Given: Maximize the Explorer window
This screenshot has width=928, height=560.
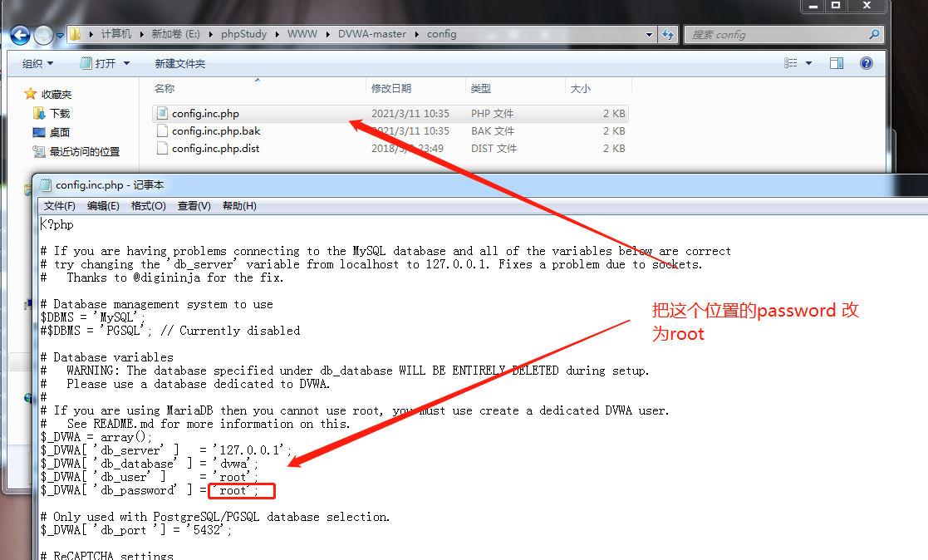Looking at the screenshot, I should click(x=836, y=6).
